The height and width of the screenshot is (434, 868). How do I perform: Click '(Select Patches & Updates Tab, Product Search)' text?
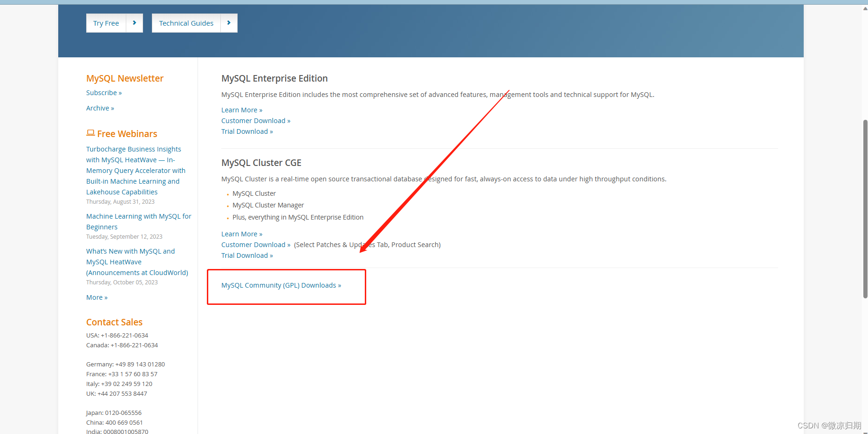(x=367, y=245)
